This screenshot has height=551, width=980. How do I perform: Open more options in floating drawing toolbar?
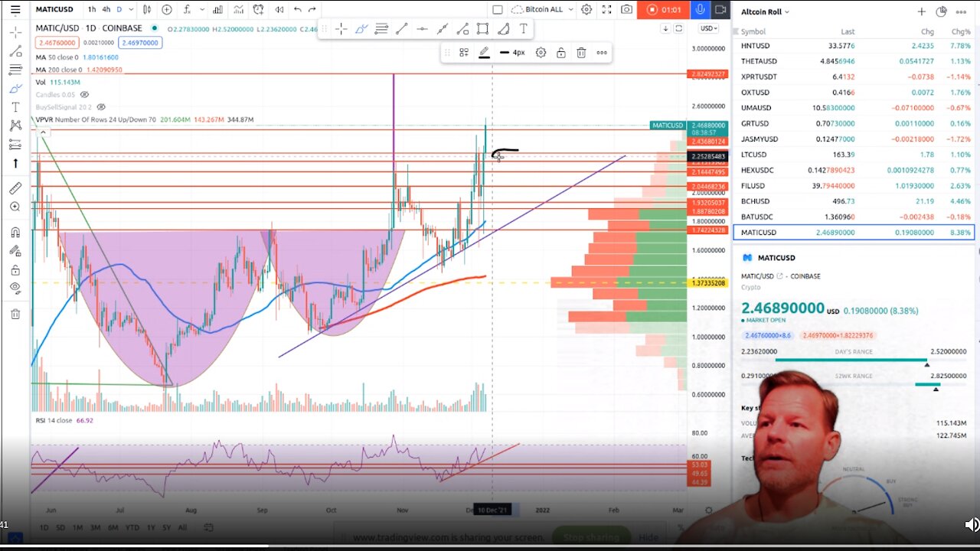coord(602,53)
